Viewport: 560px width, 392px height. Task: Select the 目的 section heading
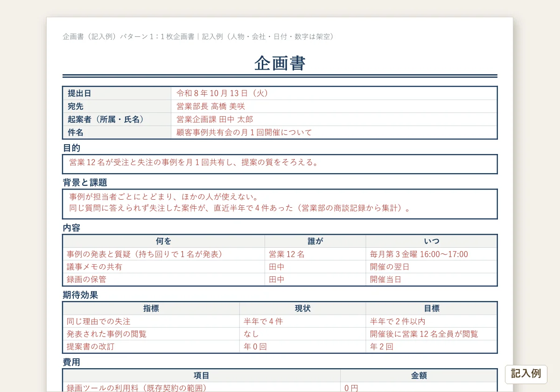pos(71,148)
